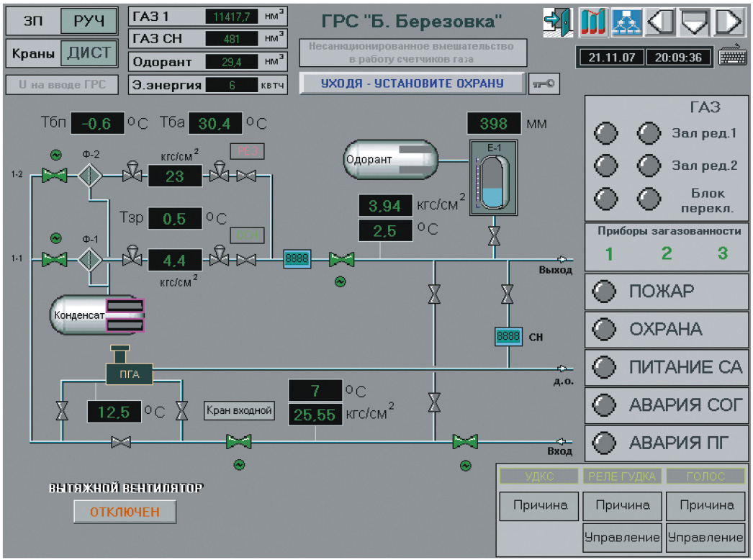Click the motor indicator above the 1-1 valve
753x560 pixels.
tap(55, 238)
